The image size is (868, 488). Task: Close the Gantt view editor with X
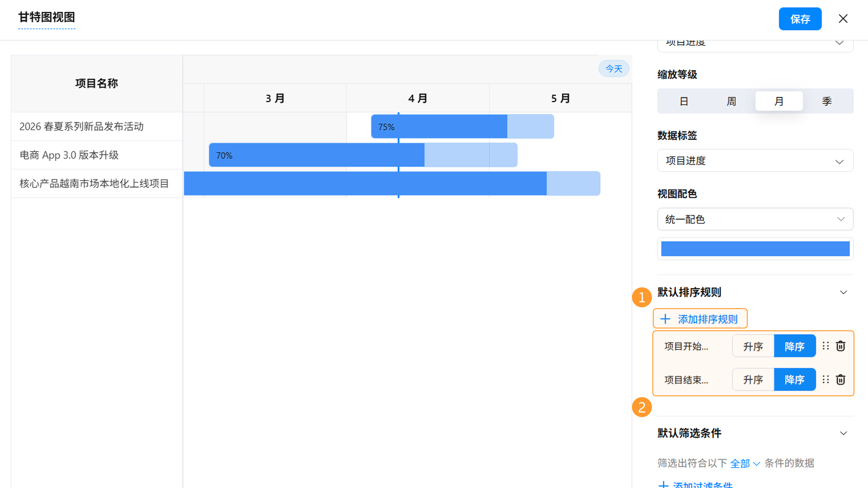click(843, 19)
